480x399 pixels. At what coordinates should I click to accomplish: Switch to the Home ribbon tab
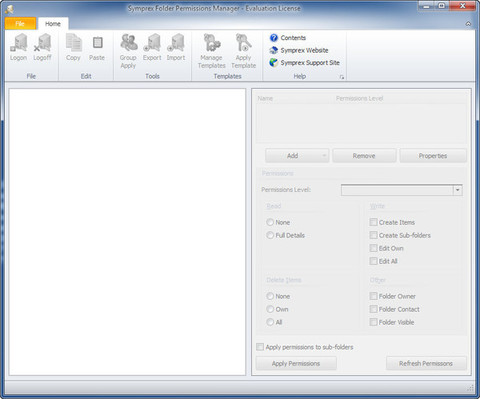point(53,24)
